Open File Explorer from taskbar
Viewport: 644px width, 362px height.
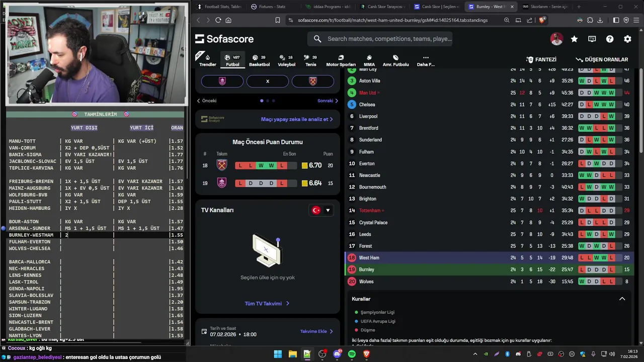coord(292,354)
